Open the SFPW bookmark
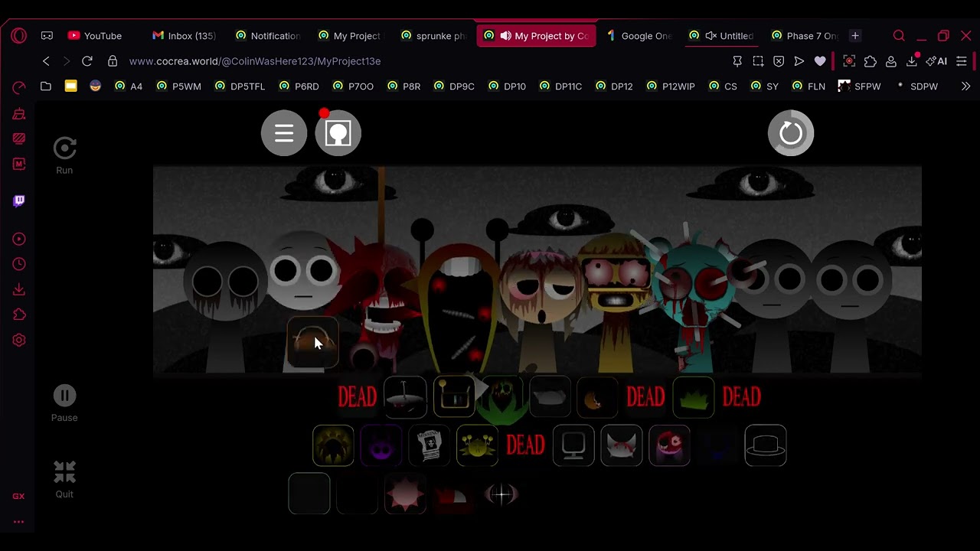 coord(860,86)
